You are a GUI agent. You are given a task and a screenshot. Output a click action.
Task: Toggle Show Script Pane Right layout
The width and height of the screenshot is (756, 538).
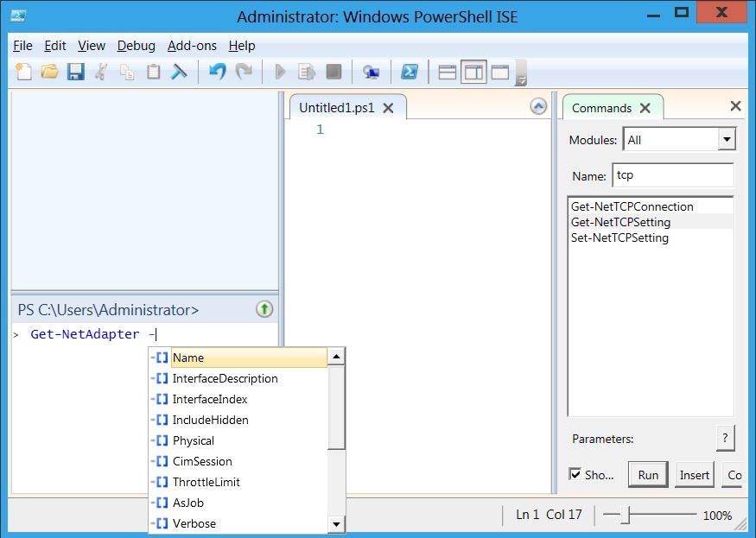pyautogui.click(x=473, y=73)
